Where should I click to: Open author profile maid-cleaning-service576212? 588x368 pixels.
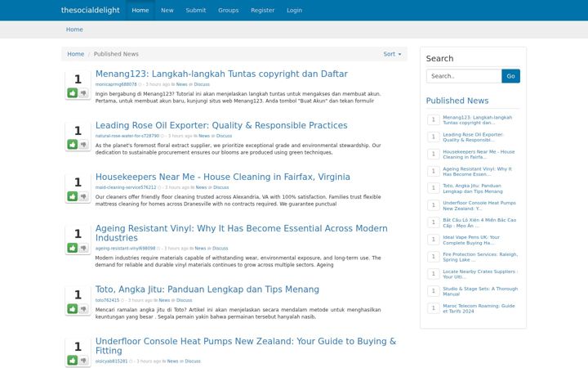pyautogui.click(x=126, y=187)
